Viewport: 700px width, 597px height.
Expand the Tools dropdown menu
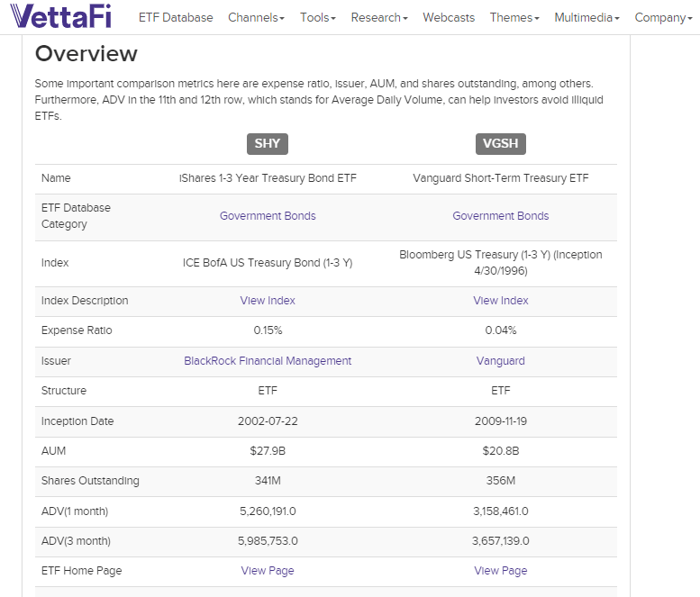point(317,18)
